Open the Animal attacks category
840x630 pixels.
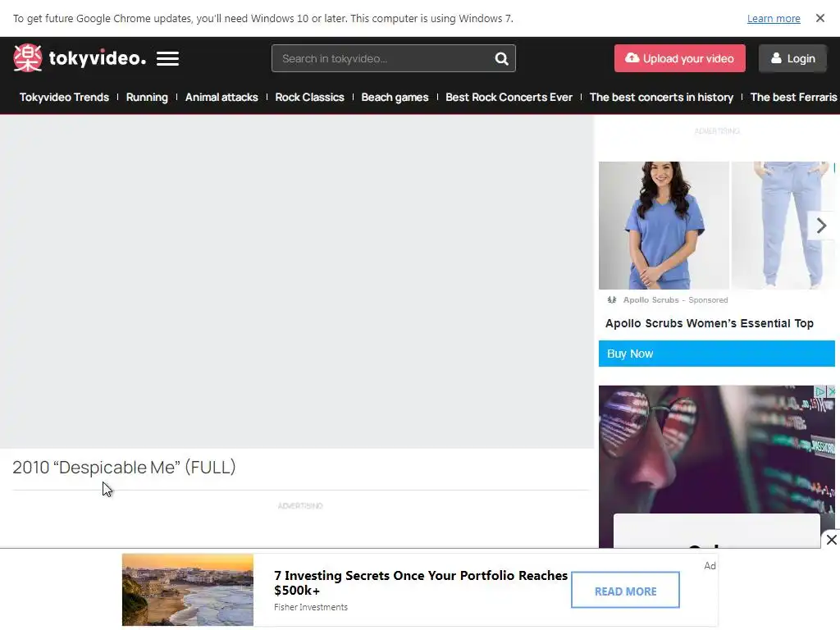click(x=221, y=97)
